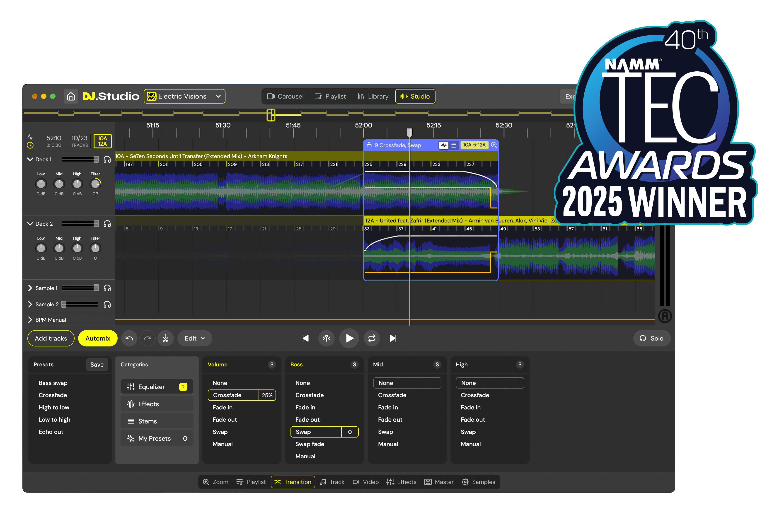Screen dimensions: 760x532
Task: Open the Effects category in Categories
Action: (x=157, y=404)
